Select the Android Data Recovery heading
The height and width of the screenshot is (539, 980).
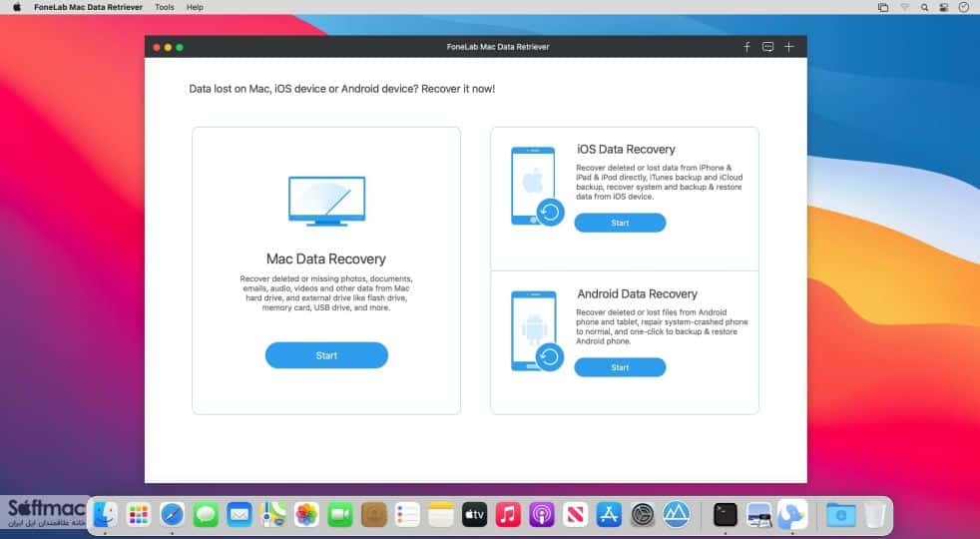click(637, 293)
